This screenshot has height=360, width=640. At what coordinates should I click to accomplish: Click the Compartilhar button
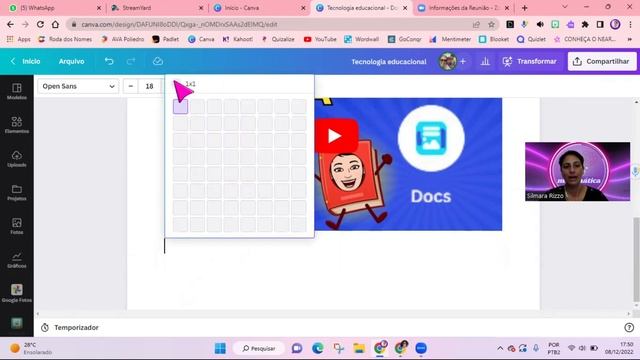tap(602, 61)
